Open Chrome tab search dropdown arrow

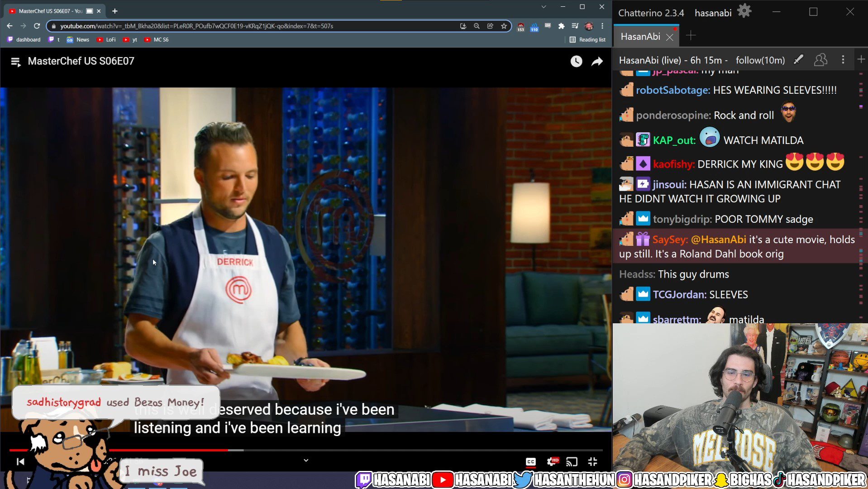click(544, 7)
